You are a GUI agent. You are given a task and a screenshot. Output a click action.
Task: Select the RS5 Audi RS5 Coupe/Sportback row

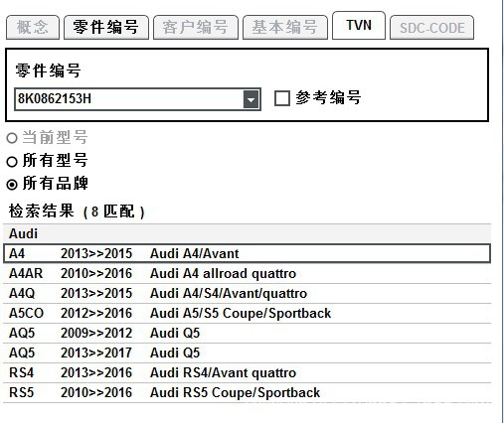click(x=247, y=392)
